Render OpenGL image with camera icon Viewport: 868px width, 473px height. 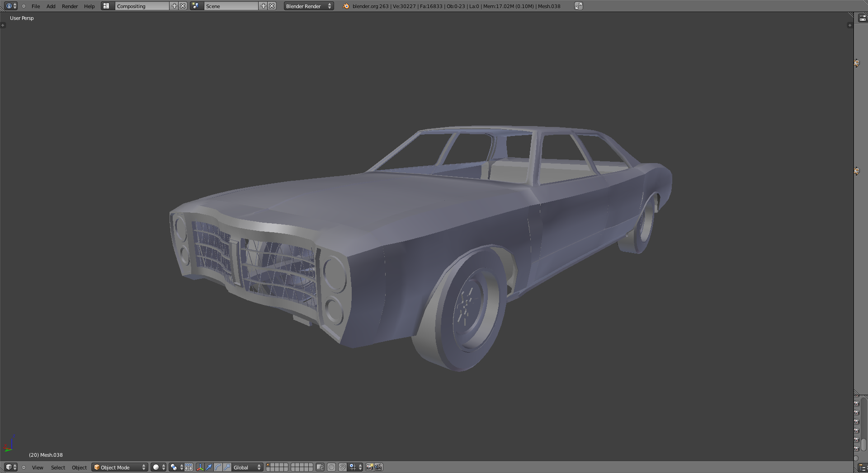point(369,467)
